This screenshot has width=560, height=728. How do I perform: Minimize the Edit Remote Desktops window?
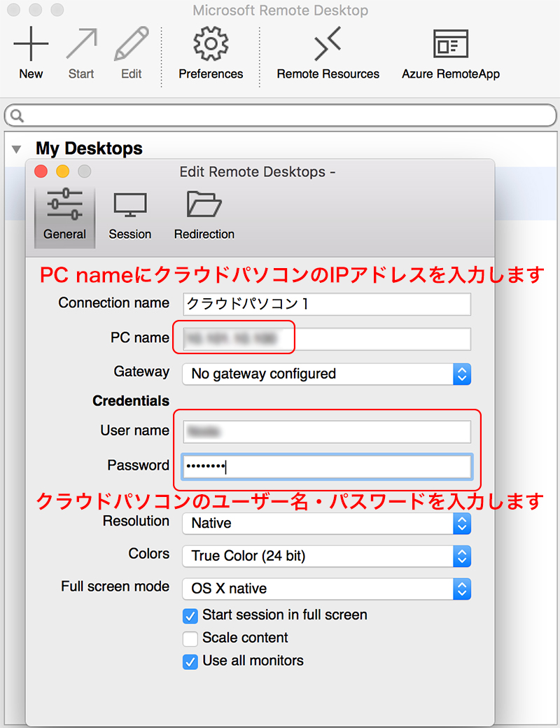63,171
